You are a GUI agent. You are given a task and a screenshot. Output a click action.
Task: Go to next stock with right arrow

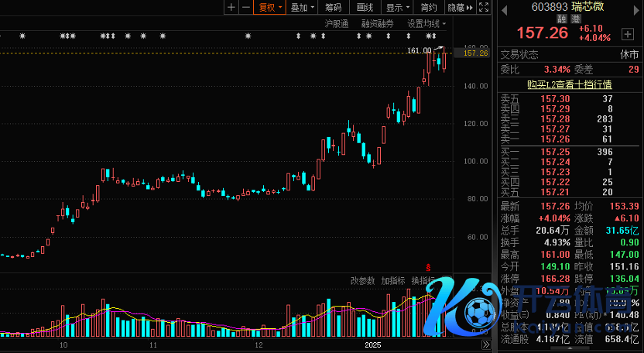[x=636, y=9]
